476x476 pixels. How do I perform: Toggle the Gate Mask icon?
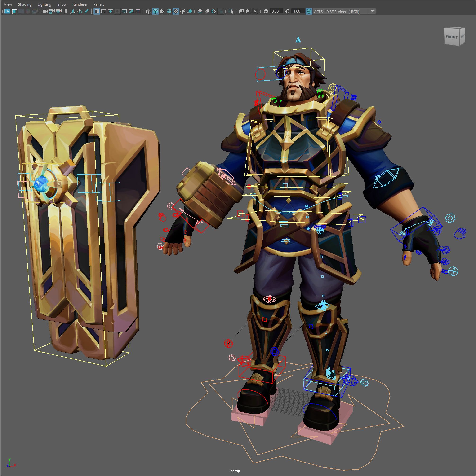(117, 11)
